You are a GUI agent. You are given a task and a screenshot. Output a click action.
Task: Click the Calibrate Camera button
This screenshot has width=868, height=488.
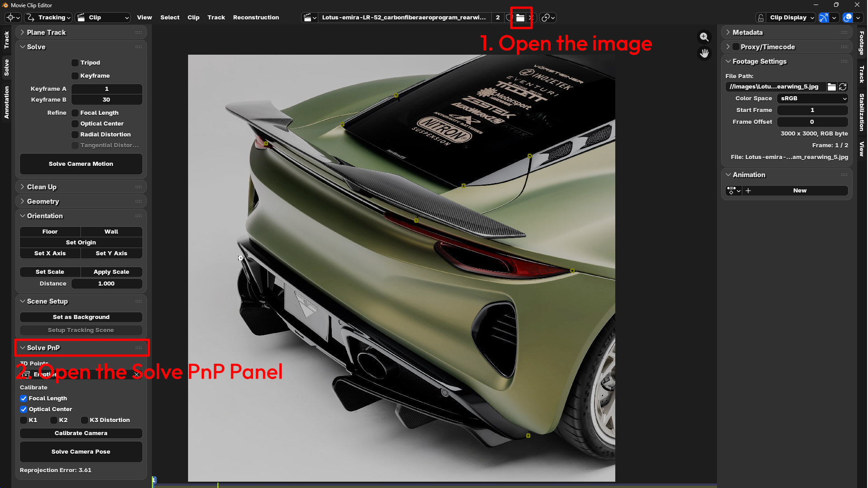pyautogui.click(x=81, y=433)
